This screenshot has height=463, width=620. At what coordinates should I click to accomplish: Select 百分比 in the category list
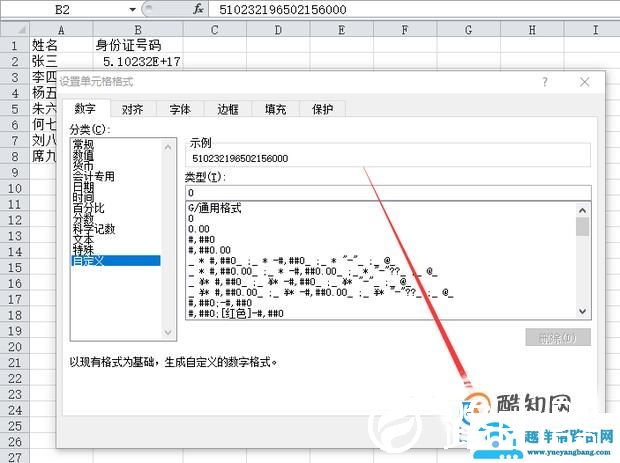116,208
